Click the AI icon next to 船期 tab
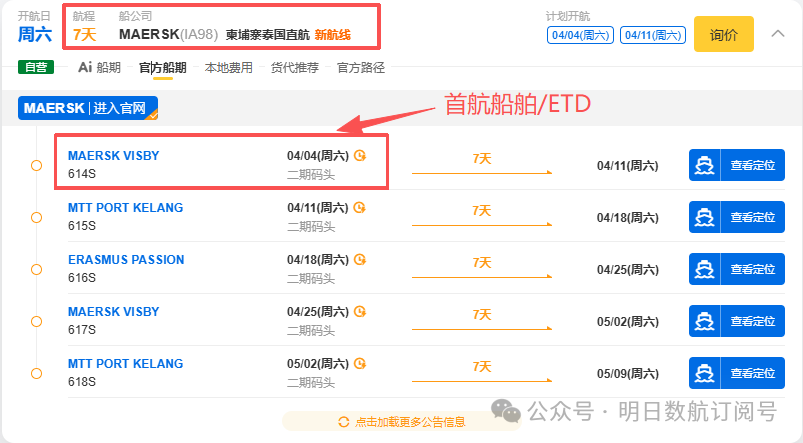 85,68
